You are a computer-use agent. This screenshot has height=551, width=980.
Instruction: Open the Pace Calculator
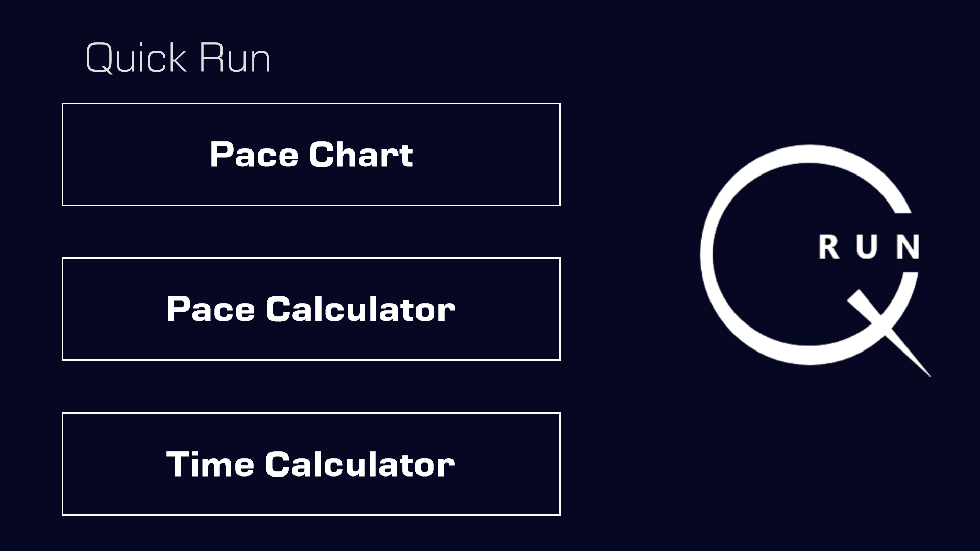311,309
